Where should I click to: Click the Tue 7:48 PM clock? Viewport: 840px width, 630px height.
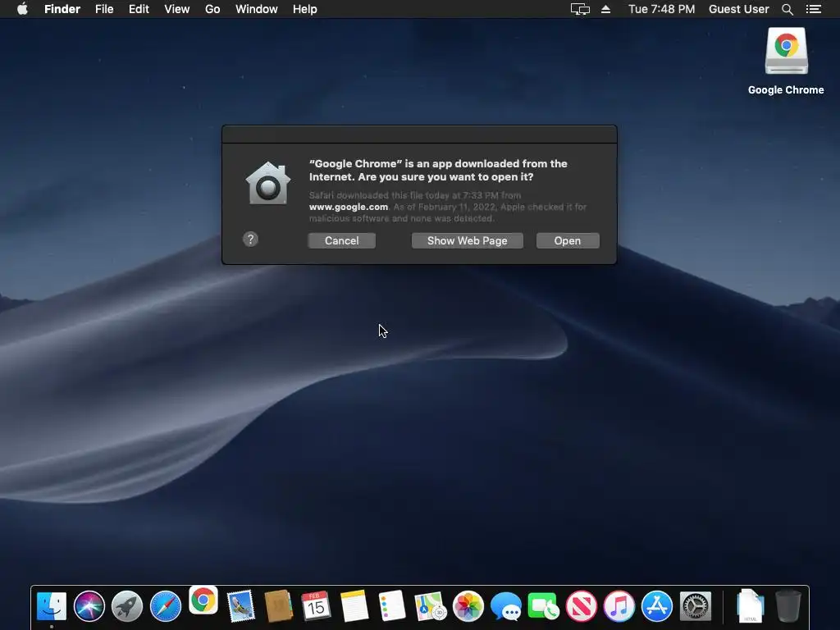pos(662,9)
